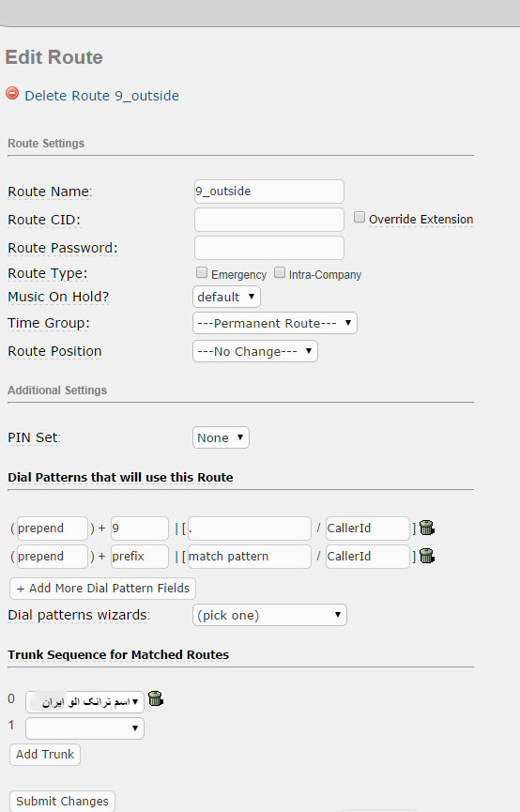Viewport: 520px width, 812px height.
Task: Click the Submit Changes button
Action: (62, 801)
